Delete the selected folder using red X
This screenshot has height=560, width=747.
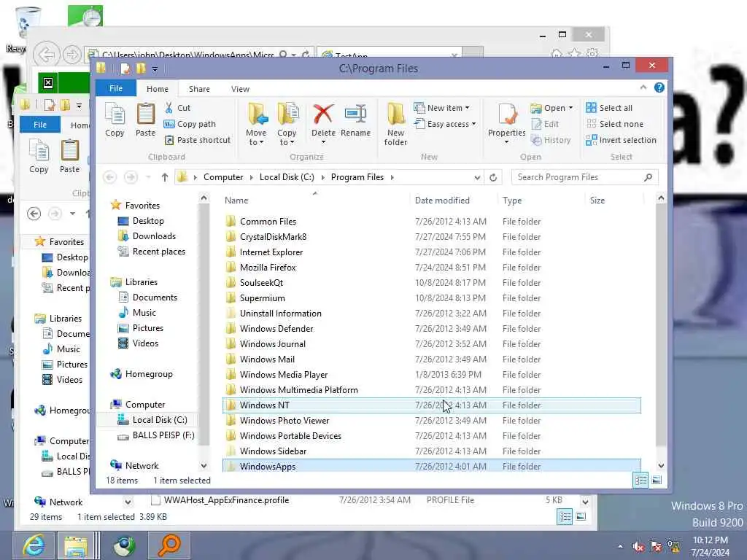click(x=323, y=120)
